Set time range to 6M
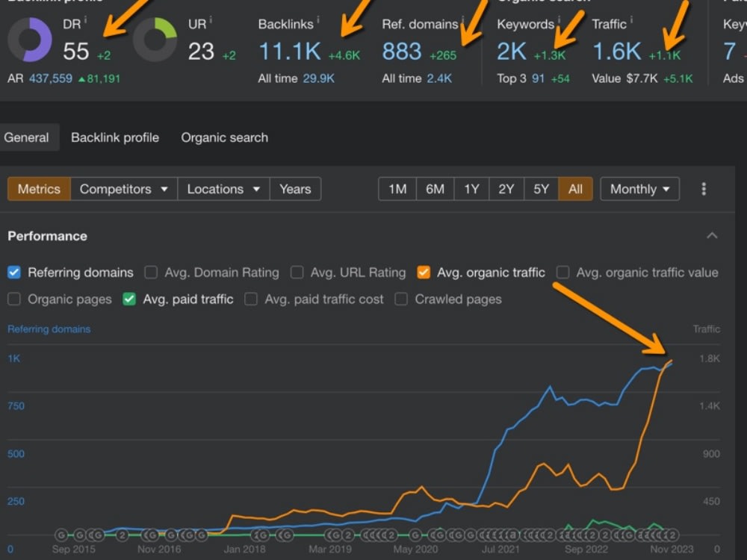Image resolution: width=747 pixels, height=560 pixels. coord(435,189)
